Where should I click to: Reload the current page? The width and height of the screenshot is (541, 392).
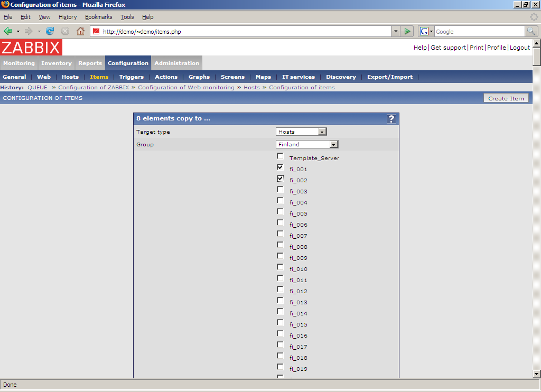(x=50, y=31)
